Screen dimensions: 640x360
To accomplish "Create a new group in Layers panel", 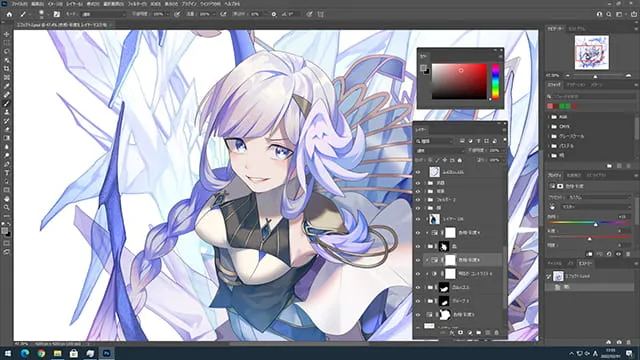I will [x=478, y=333].
